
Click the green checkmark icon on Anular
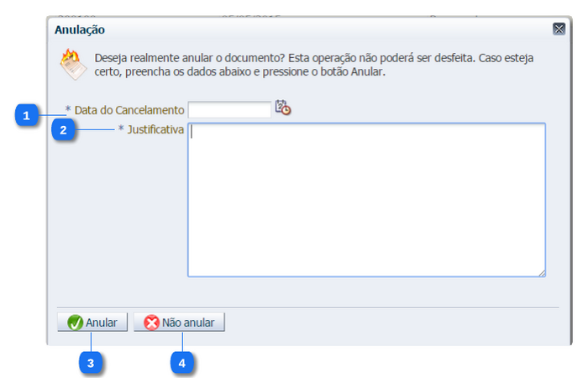(x=75, y=323)
